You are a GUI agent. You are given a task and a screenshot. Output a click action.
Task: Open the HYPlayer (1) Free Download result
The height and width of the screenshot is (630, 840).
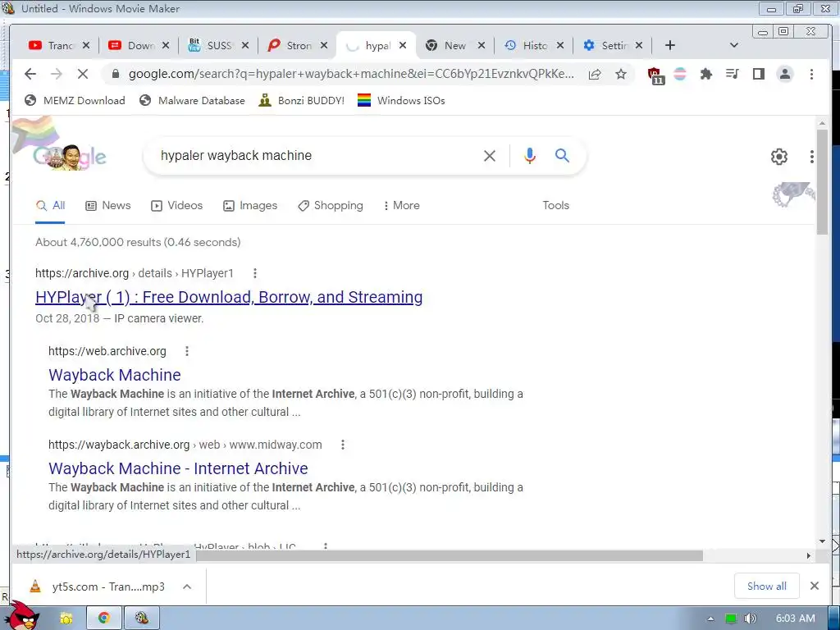[x=229, y=297]
